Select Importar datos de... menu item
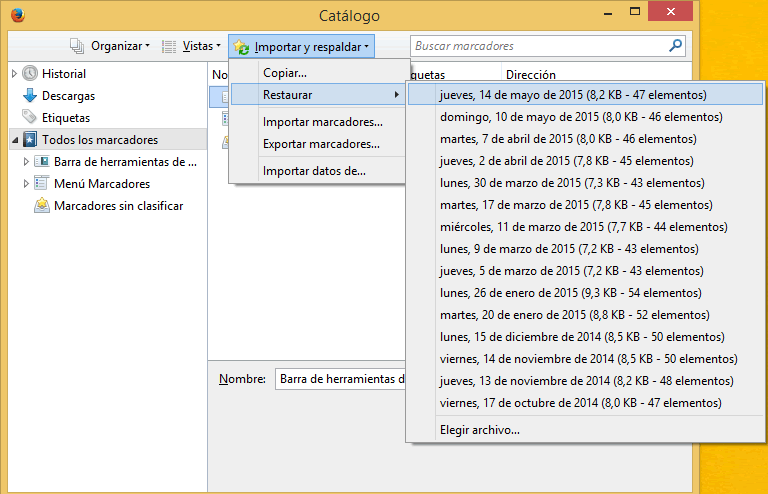 tap(319, 171)
